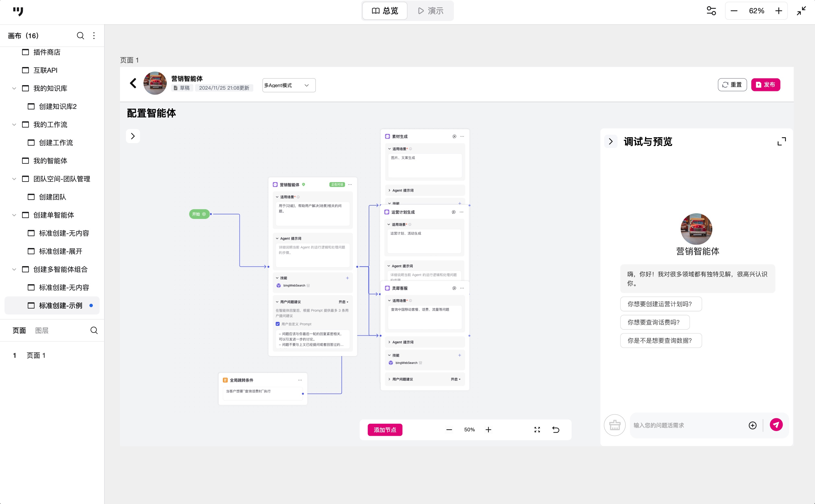Click the fit-to-screen icon in flow toolbar
The image size is (815, 504).
point(537,430)
